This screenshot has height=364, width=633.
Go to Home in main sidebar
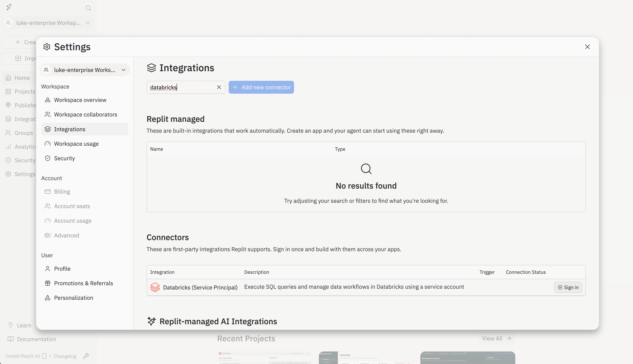[x=19, y=78]
